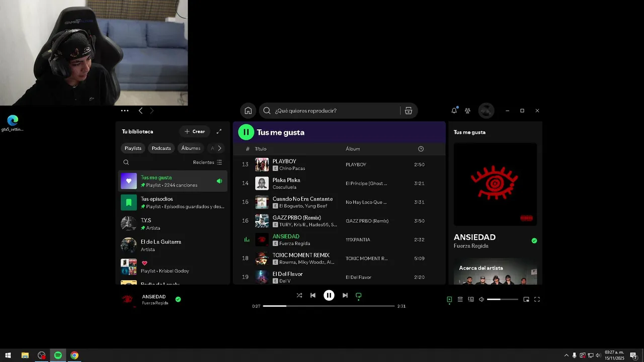Open the Krisbel Godoy heart playlist
Image resolution: width=644 pixels, height=362 pixels.
point(173,266)
